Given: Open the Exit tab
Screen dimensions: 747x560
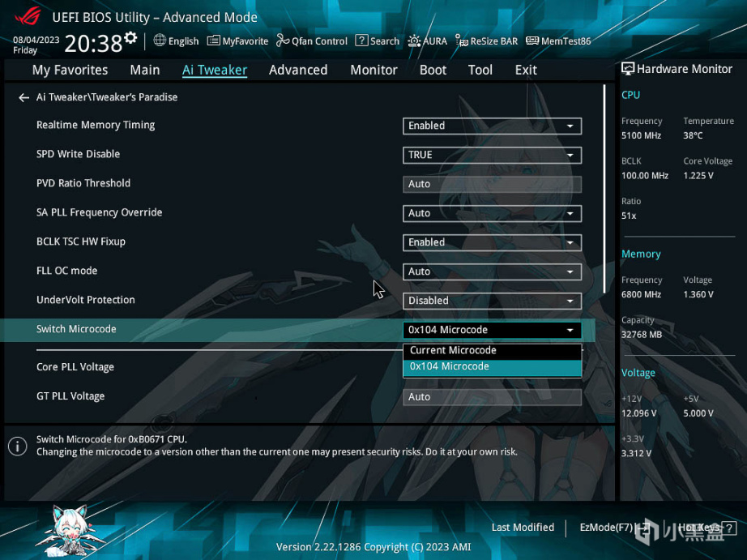Looking at the screenshot, I should [526, 70].
